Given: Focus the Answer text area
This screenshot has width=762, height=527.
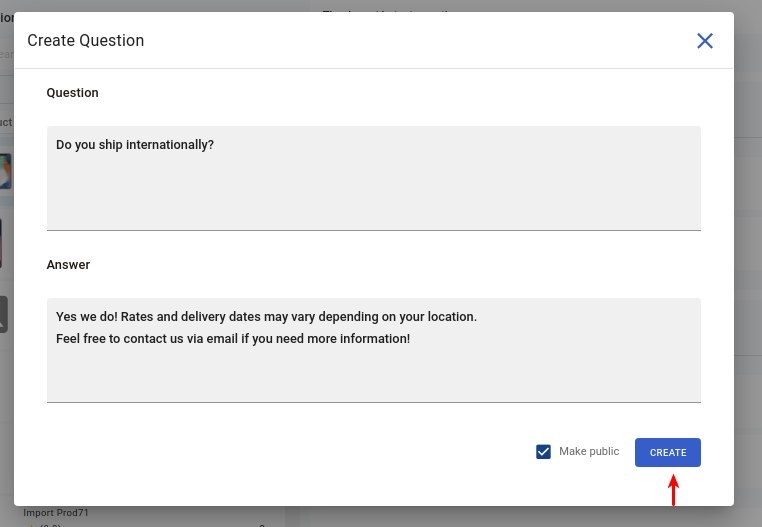Looking at the screenshot, I should pos(374,350).
